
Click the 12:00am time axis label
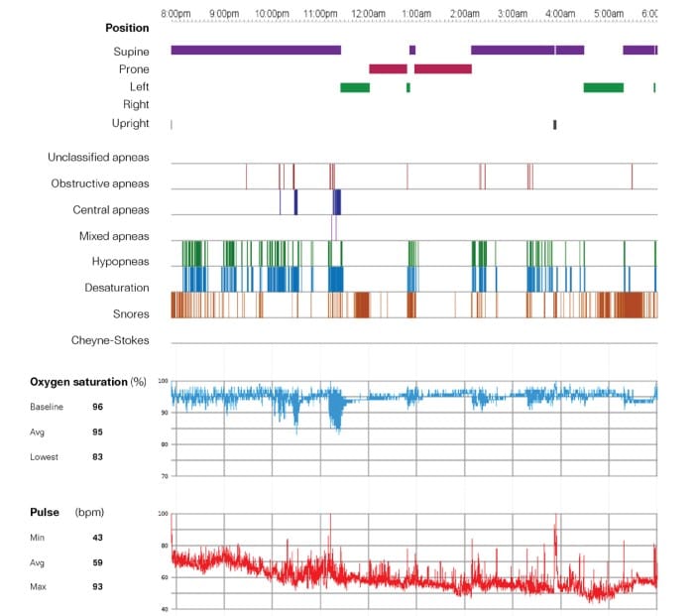pyautogui.click(x=368, y=13)
